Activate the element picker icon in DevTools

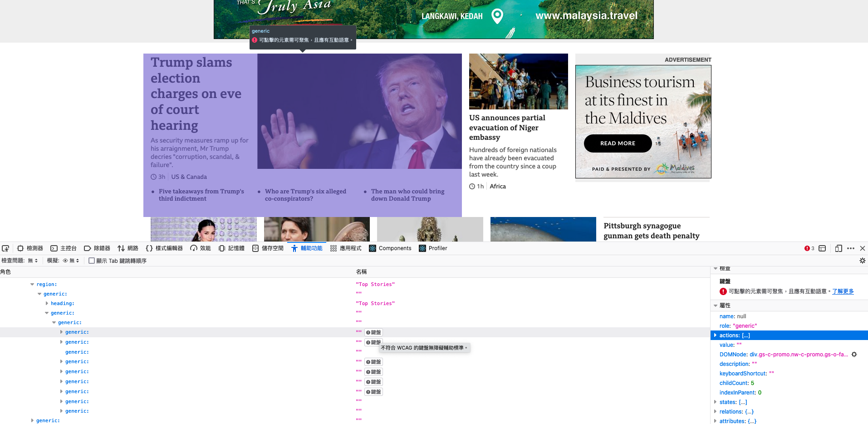[x=5, y=248]
